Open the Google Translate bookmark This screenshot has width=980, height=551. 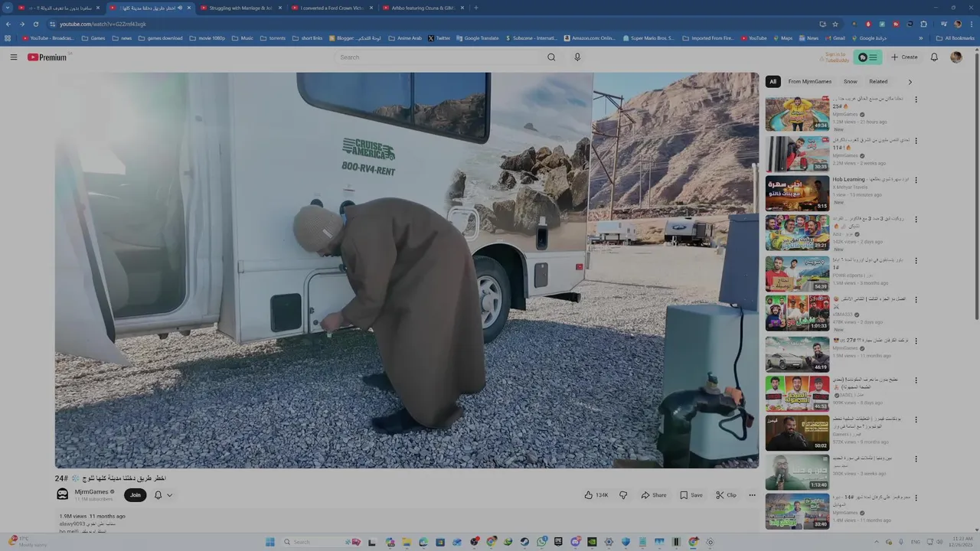click(477, 37)
